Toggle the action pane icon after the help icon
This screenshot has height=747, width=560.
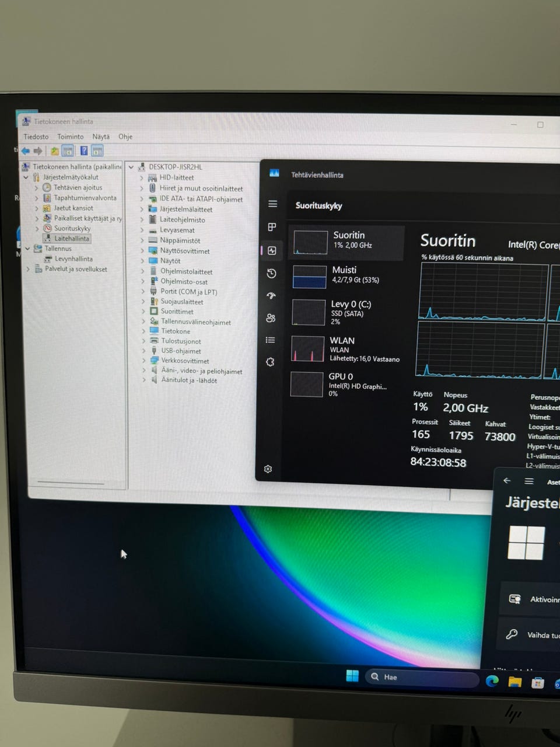pos(97,151)
